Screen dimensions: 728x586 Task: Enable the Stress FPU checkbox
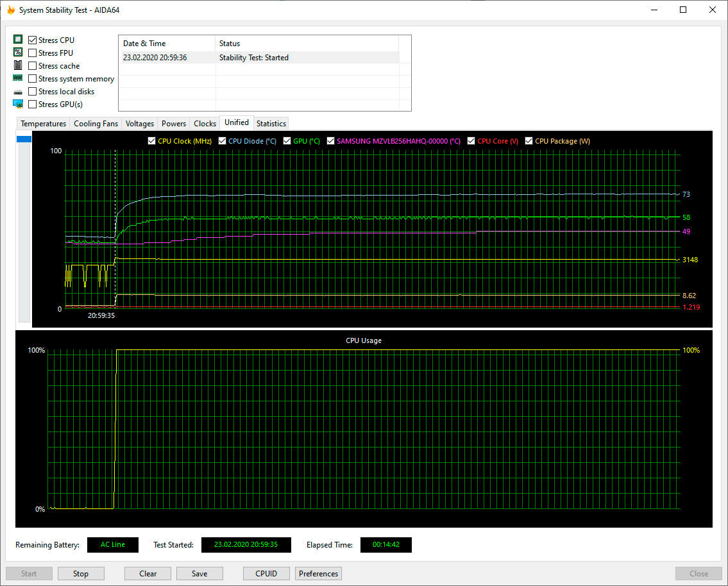(x=33, y=53)
